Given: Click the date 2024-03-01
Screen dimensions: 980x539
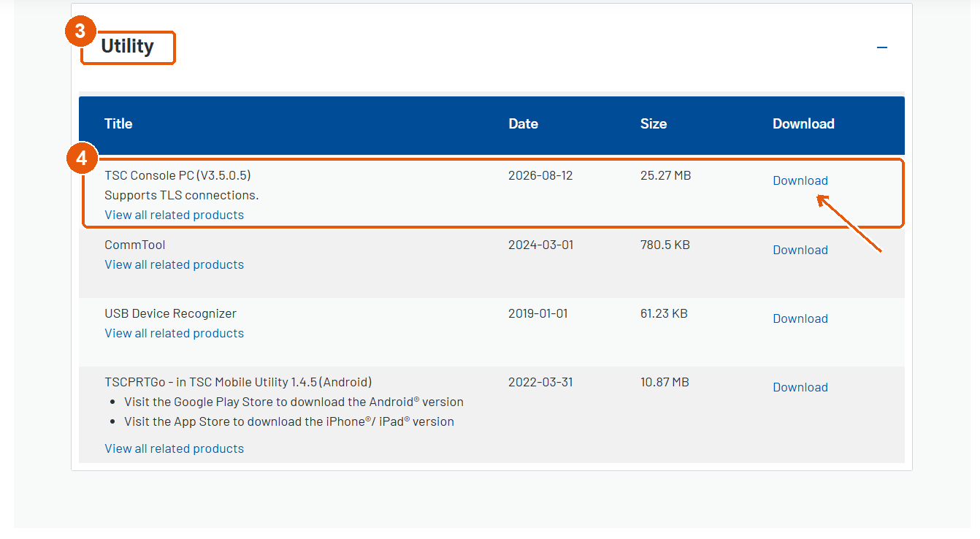Looking at the screenshot, I should point(541,245).
